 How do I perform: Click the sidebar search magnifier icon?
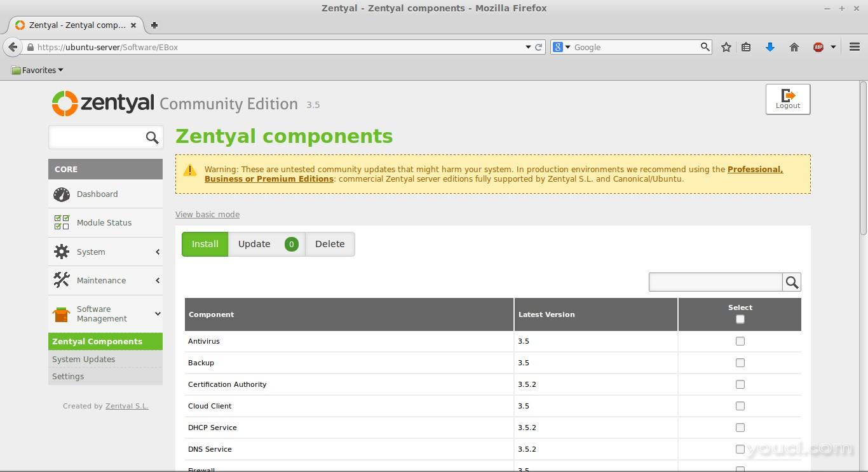(152, 137)
